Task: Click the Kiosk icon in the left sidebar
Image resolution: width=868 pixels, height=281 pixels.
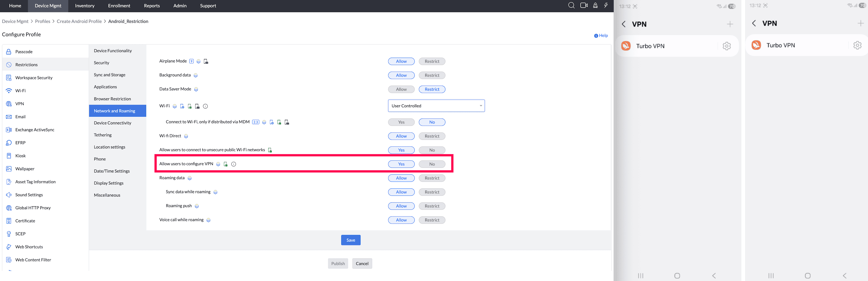Action: coord(9,156)
